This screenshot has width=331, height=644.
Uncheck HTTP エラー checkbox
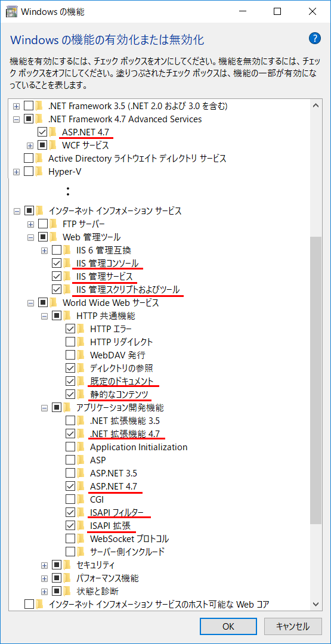pyautogui.click(x=70, y=328)
